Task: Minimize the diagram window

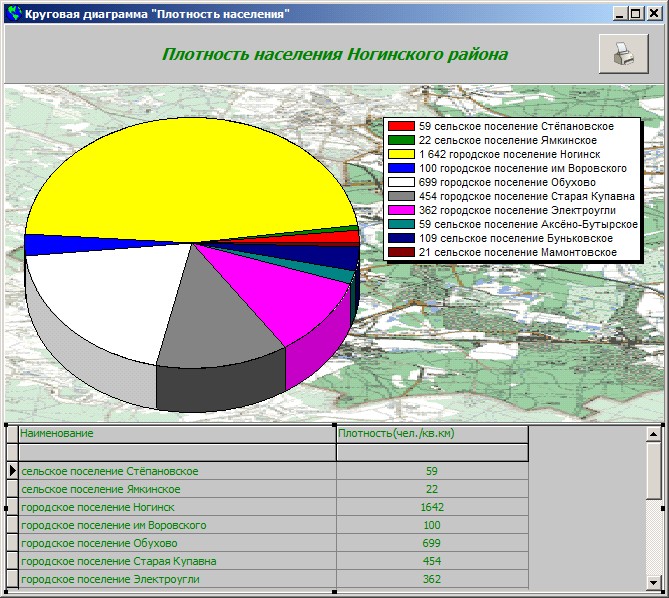Action: (620, 13)
